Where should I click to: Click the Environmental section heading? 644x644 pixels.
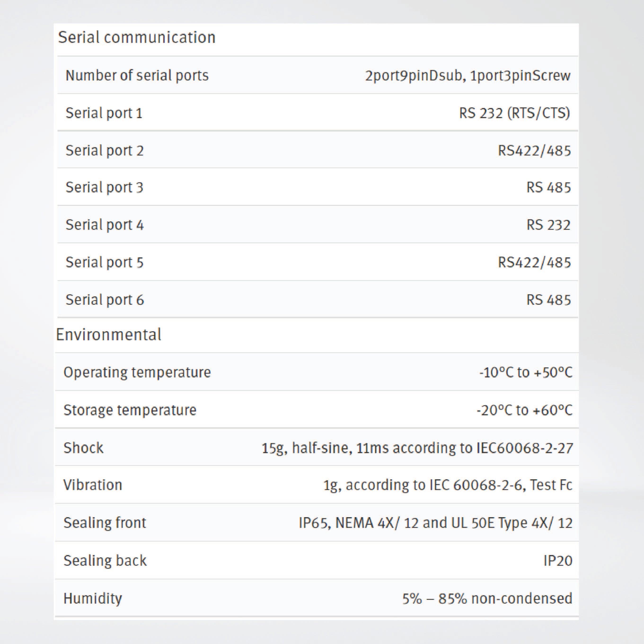tap(109, 335)
